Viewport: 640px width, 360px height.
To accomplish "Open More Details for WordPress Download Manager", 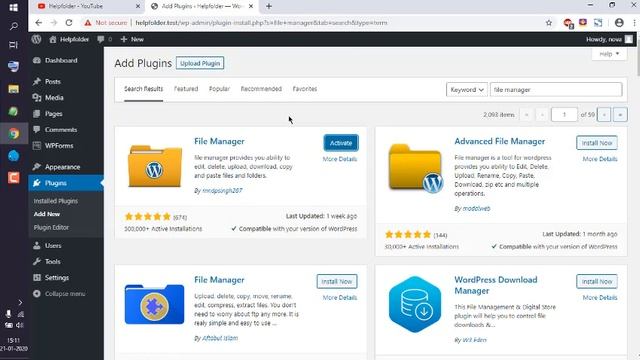I will tap(600, 298).
